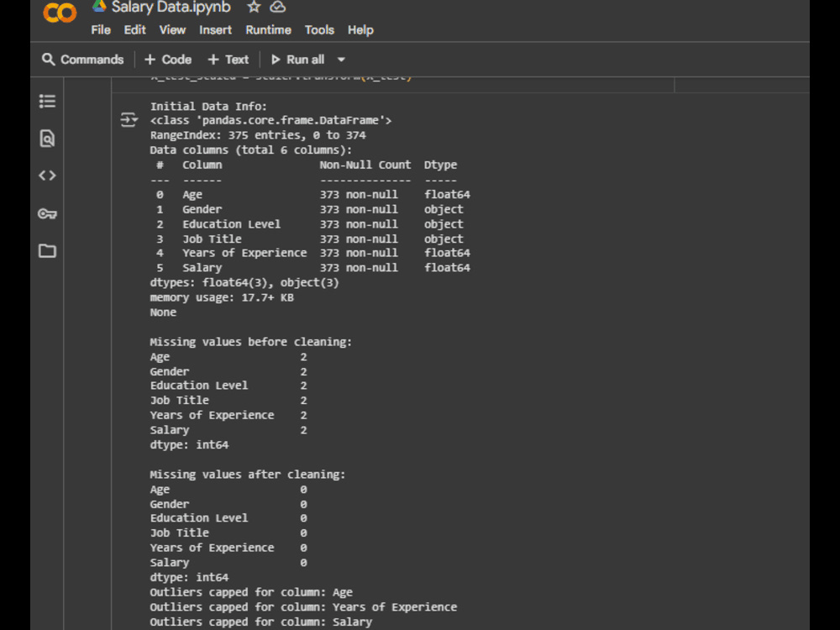Click the pandas DataFrame class line
Image resolution: width=840 pixels, height=630 pixels.
(270, 120)
